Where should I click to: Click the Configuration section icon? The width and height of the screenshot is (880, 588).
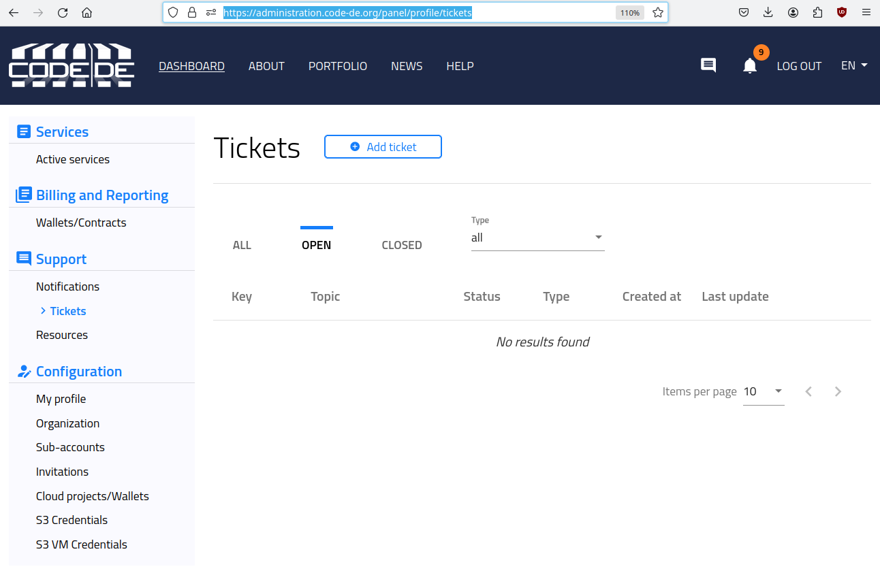tap(24, 371)
